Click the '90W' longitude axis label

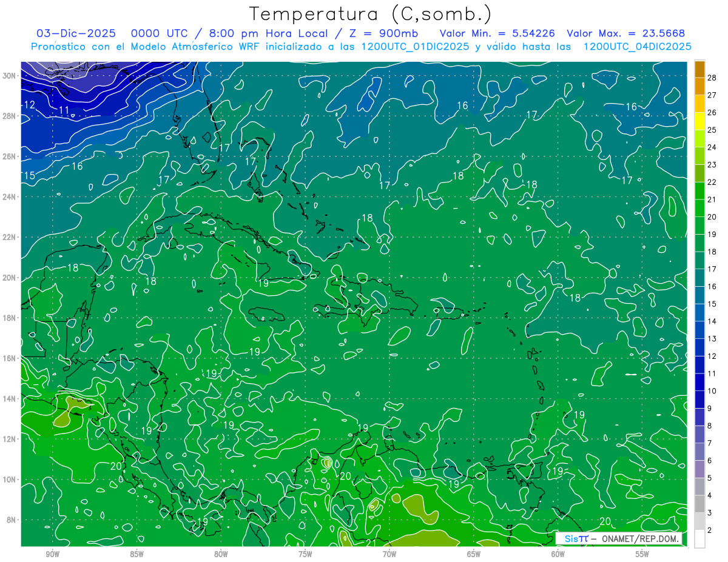tap(52, 554)
